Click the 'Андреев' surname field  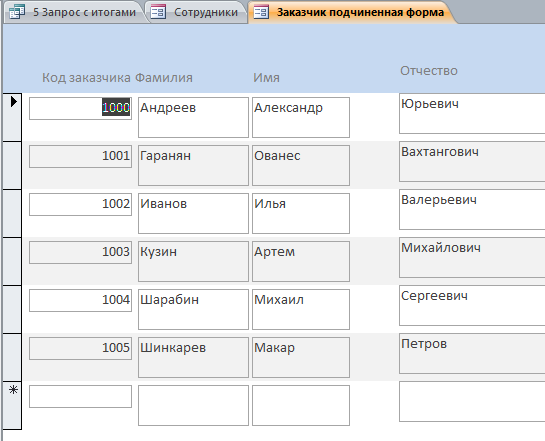coord(193,117)
